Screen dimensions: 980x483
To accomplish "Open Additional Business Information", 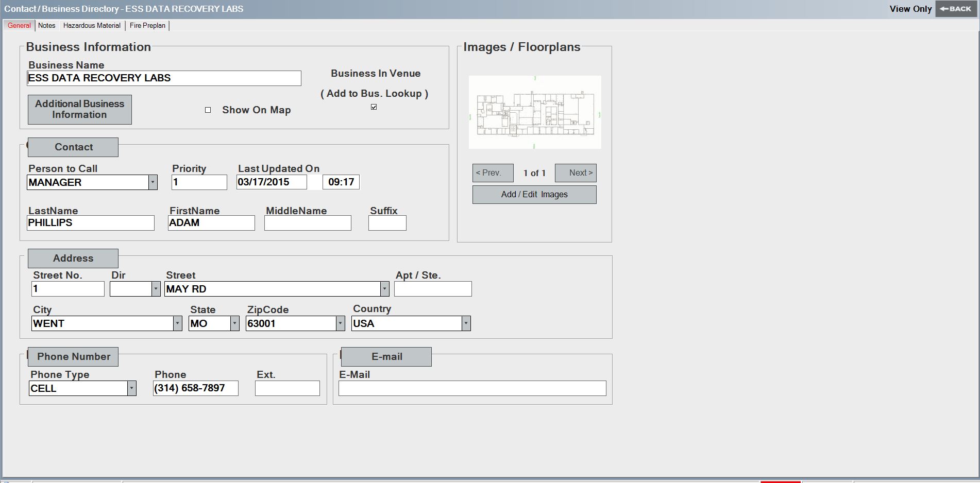I will click(79, 109).
